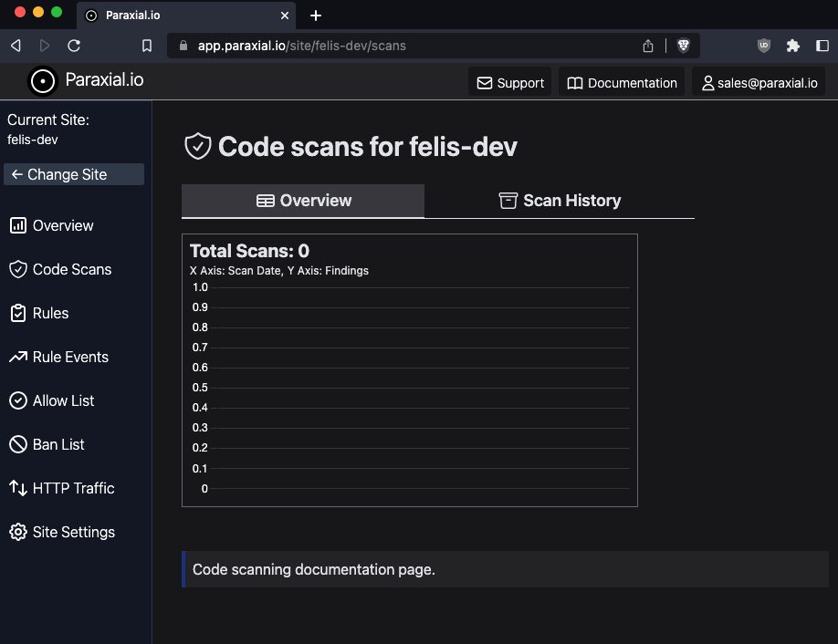Image resolution: width=838 pixels, height=644 pixels.
Task: Open HTTP Traffic arrows icon
Action: (18, 488)
